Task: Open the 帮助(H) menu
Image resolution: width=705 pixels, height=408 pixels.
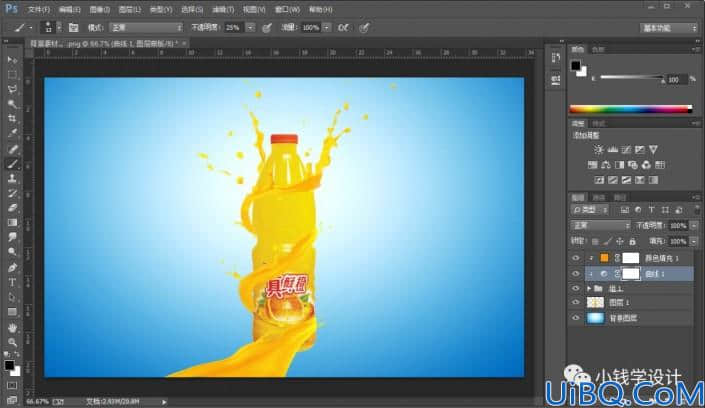Action: tap(321, 9)
